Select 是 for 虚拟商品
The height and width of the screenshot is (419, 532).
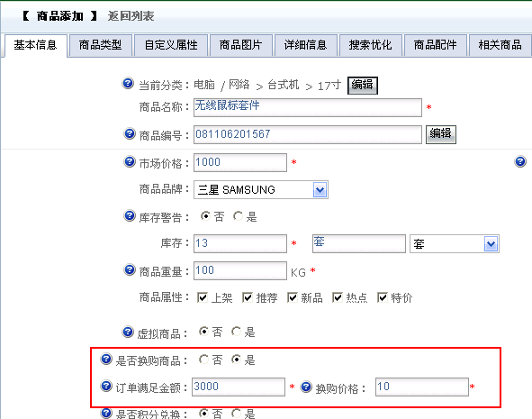click(x=236, y=332)
